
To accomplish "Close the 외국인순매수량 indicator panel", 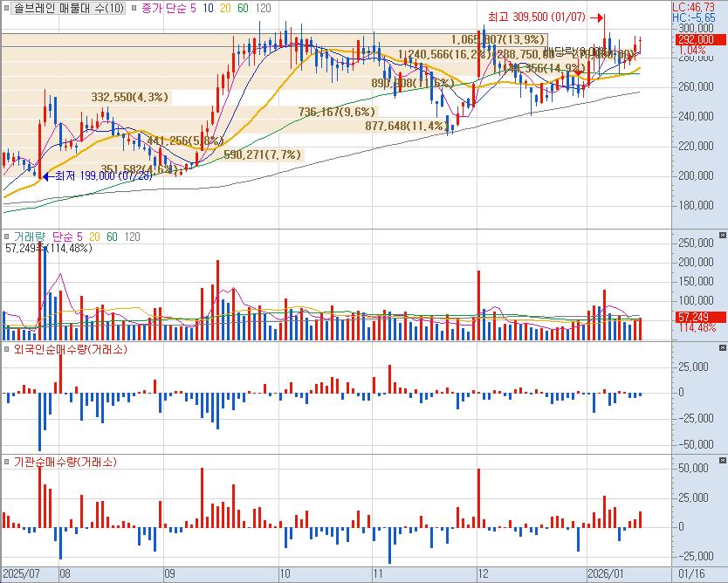I will tap(721, 349).
